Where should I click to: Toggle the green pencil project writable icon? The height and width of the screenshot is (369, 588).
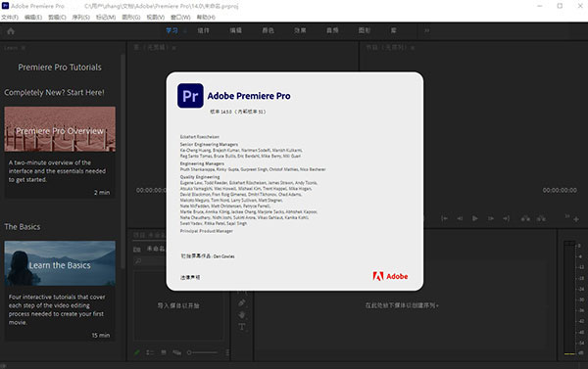click(x=137, y=352)
